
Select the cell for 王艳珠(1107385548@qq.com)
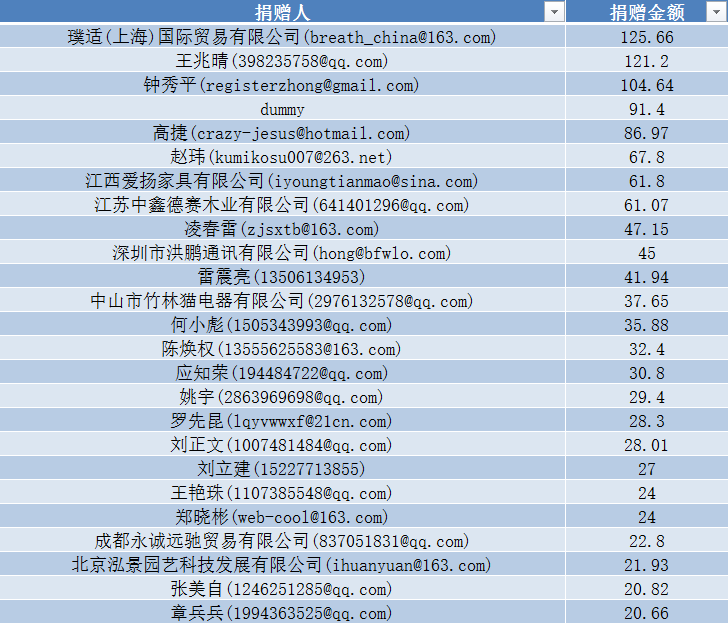(282, 493)
